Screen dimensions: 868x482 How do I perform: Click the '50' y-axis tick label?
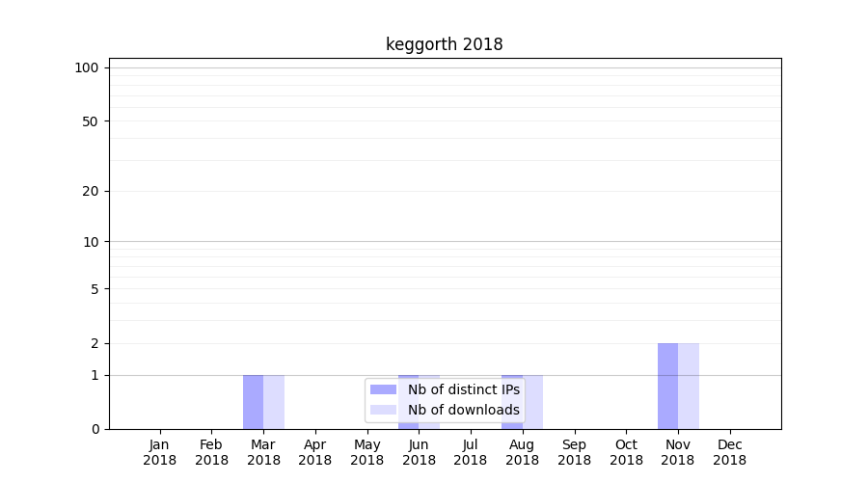pyautogui.click(x=91, y=121)
